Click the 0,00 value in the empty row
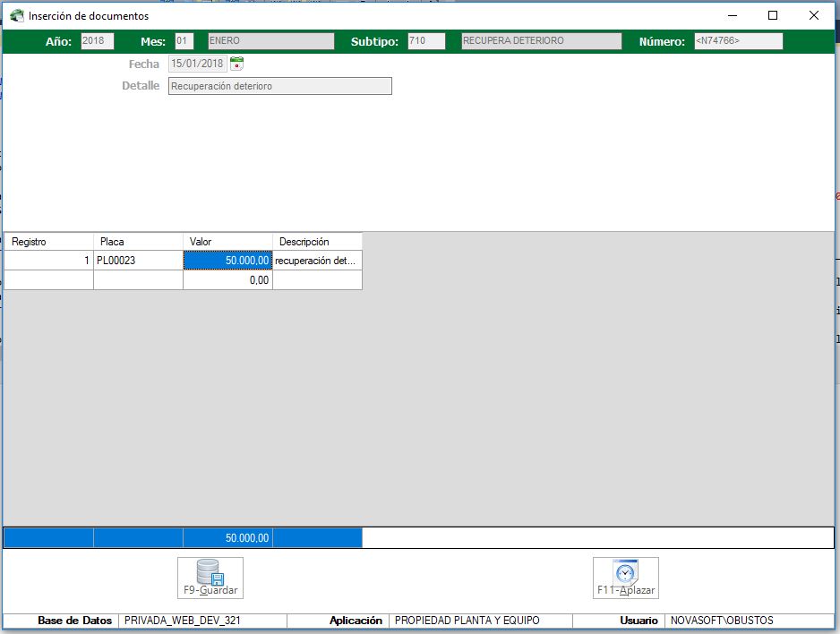This screenshot has width=840, height=634. pyautogui.click(x=227, y=280)
